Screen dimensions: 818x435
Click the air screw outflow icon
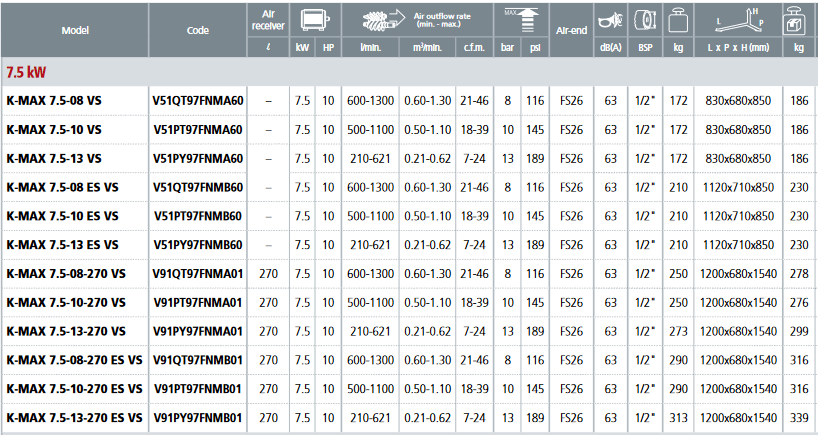(383, 20)
